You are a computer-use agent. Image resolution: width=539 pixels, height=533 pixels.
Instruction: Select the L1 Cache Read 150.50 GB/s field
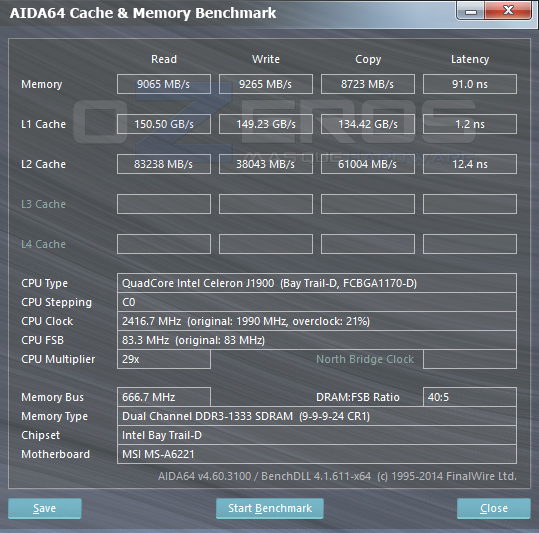coord(164,124)
